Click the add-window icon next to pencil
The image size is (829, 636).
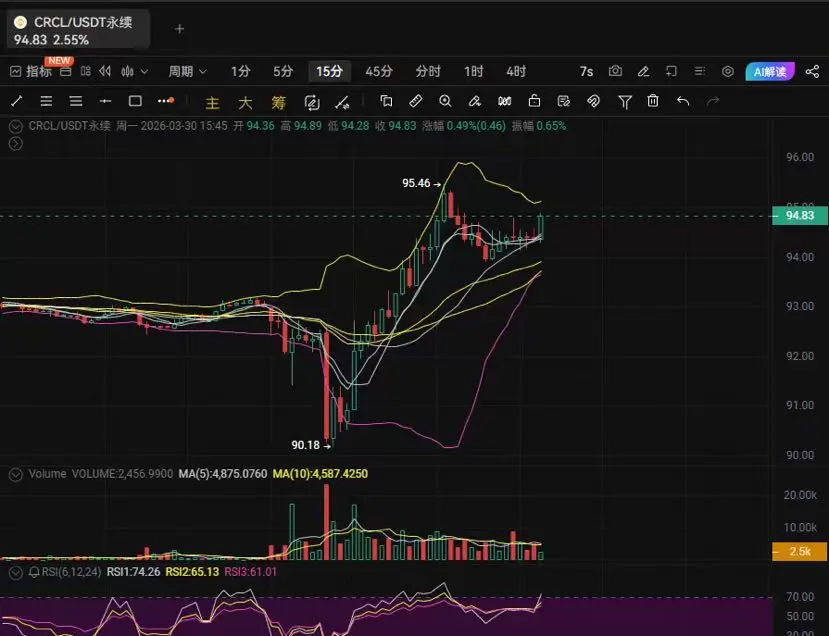[x=671, y=71]
